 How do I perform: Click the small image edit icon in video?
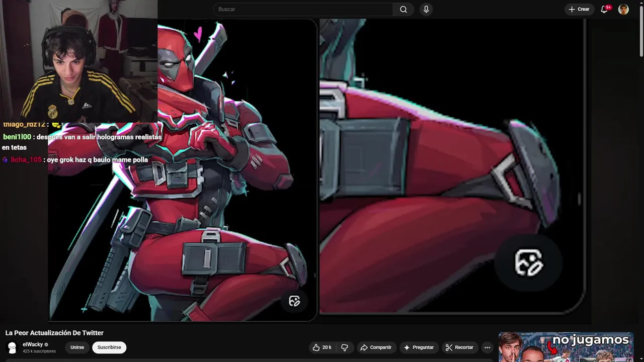(294, 301)
